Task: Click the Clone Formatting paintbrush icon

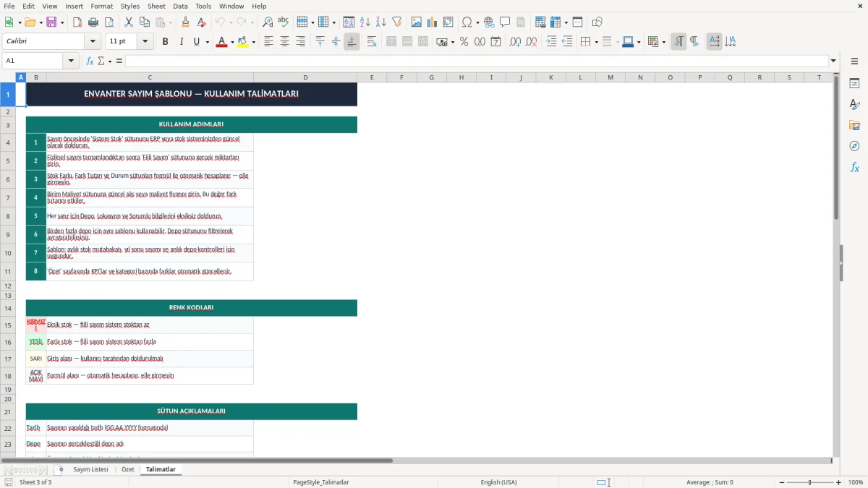Action: (186, 22)
